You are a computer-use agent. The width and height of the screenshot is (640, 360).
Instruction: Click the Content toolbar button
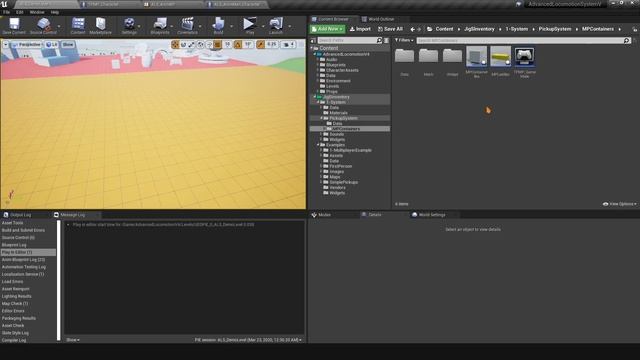78,26
